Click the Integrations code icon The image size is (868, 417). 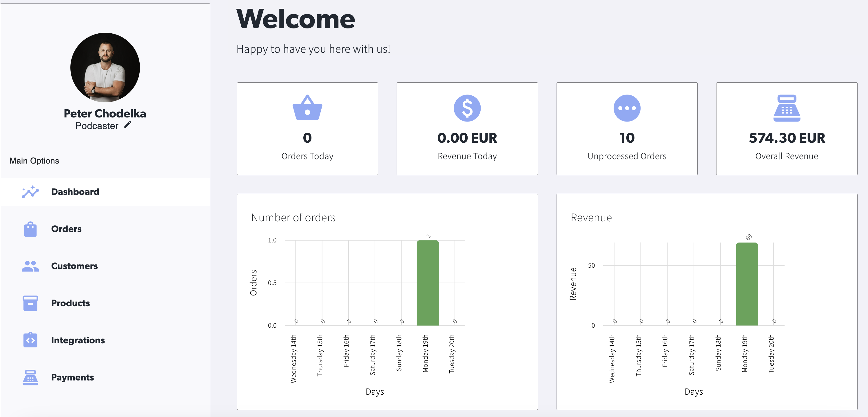[x=30, y=340]
